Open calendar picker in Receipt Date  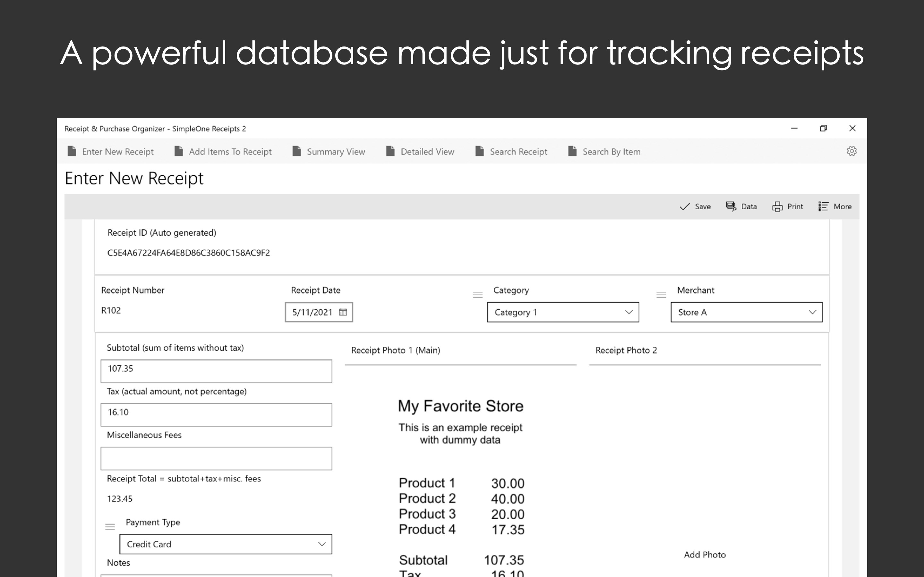[343, 312]
